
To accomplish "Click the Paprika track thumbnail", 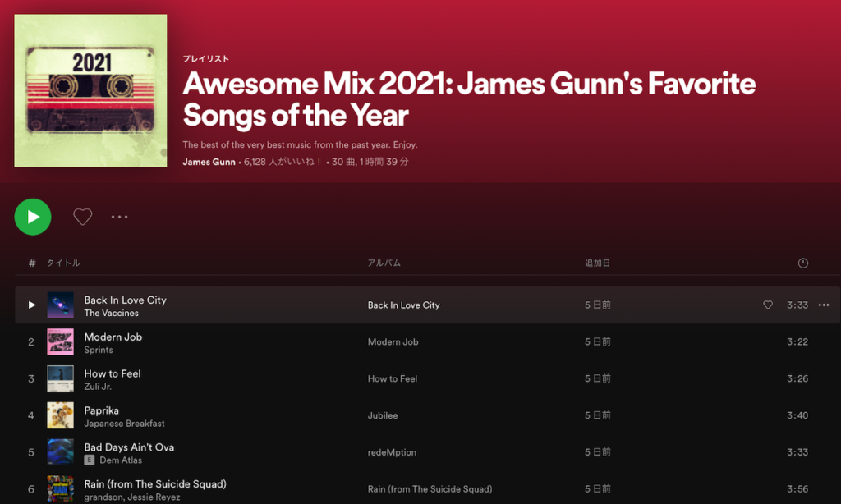I will [61, 415].
